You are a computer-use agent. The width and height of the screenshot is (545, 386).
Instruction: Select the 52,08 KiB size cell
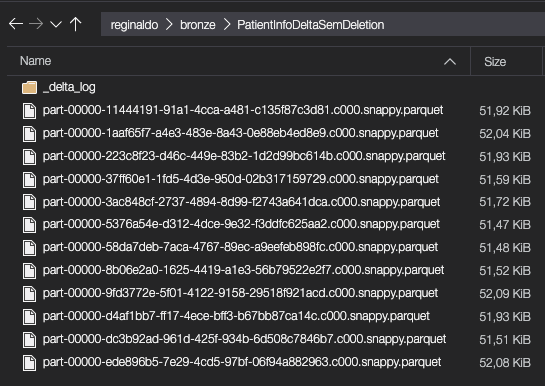point(505,363)
